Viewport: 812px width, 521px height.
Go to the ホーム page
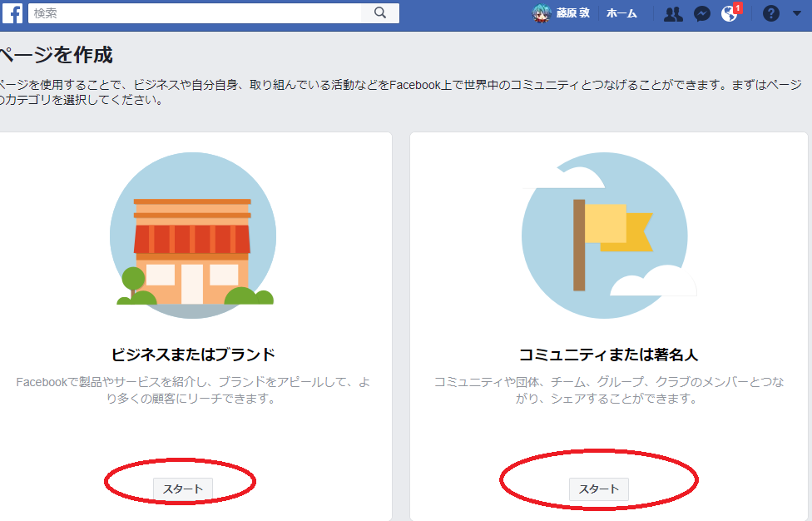tap(621, 14)
